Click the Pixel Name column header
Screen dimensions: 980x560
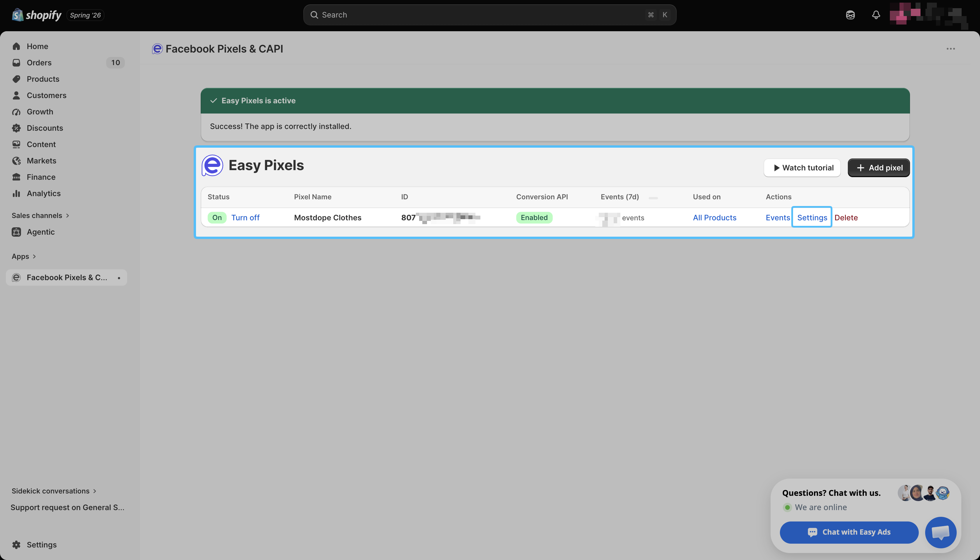(312, 197)
